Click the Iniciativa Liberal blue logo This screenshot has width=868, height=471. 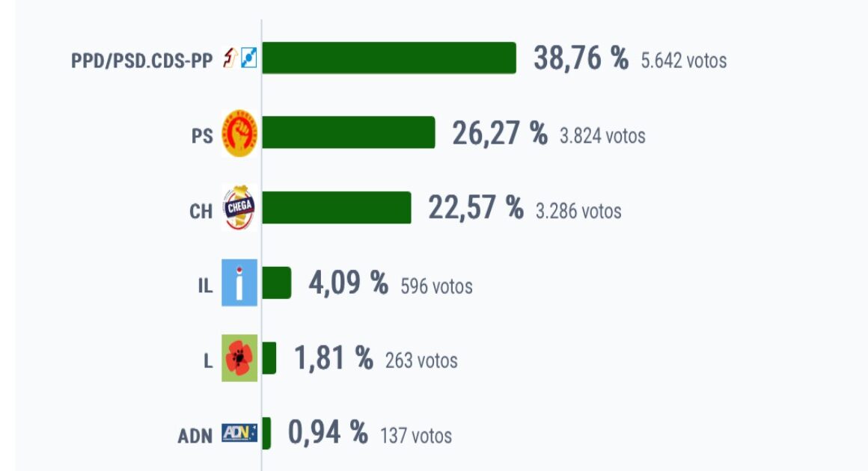point(239,283)
